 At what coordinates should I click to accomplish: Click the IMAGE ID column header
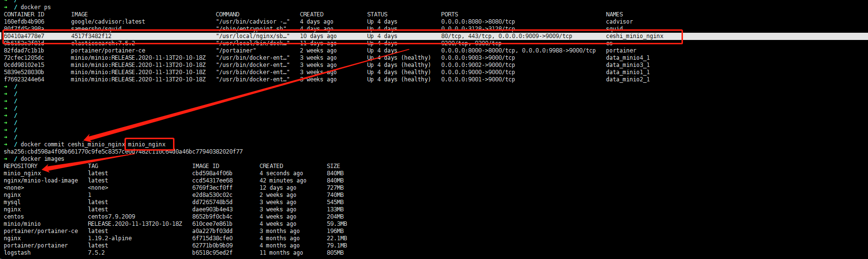206,166
